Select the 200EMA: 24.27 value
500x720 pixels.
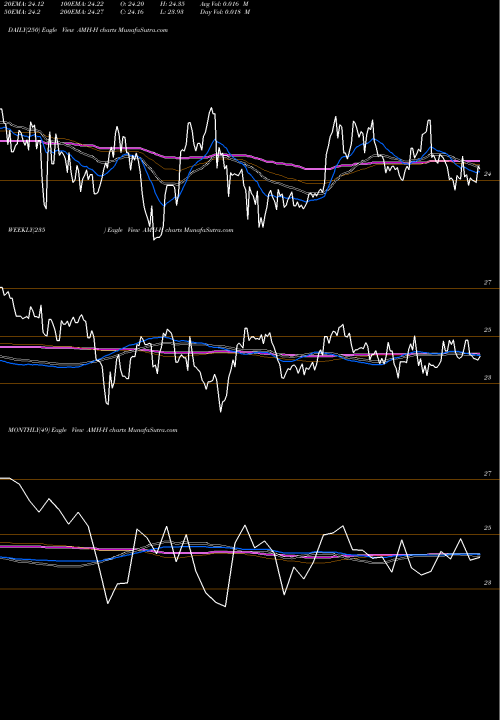(84, 11)
